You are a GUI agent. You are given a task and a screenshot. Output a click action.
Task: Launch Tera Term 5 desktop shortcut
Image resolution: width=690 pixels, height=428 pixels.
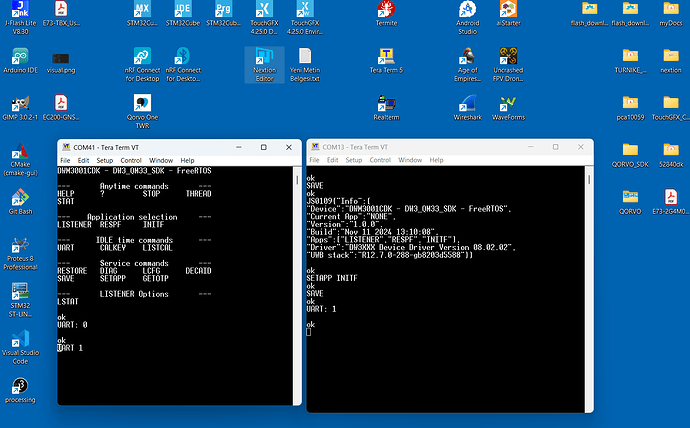click(x=386, y=61)
